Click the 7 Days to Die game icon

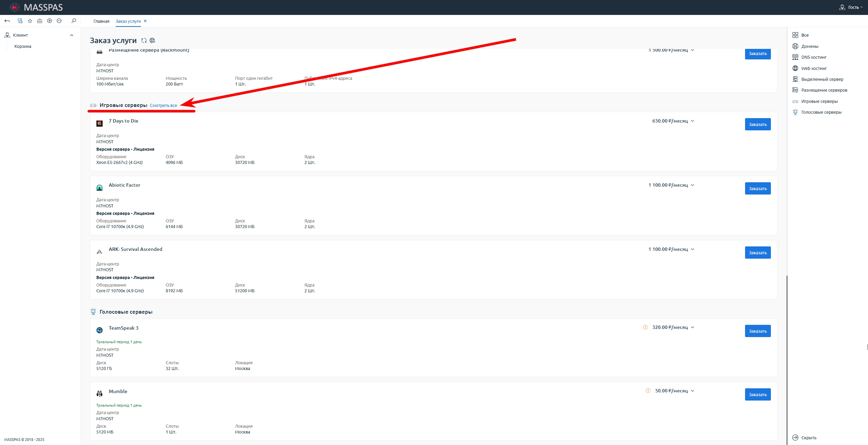(x=100, y=123)
